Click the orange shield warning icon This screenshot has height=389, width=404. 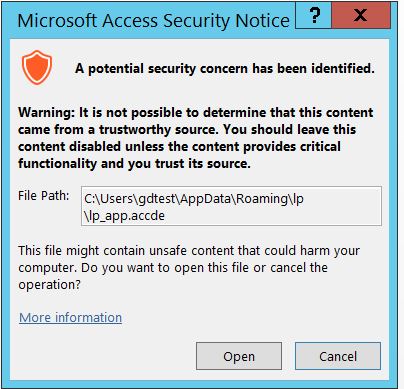click(37, 67)
